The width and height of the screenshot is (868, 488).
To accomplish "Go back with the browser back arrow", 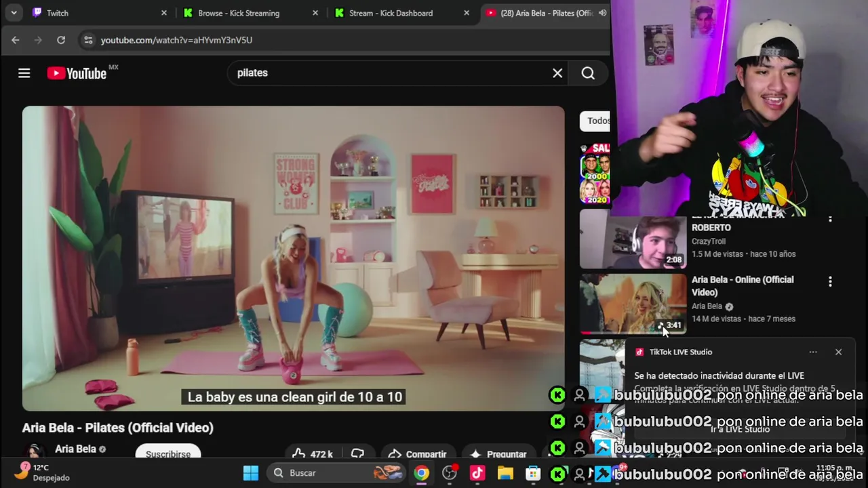I will [16, 40].
